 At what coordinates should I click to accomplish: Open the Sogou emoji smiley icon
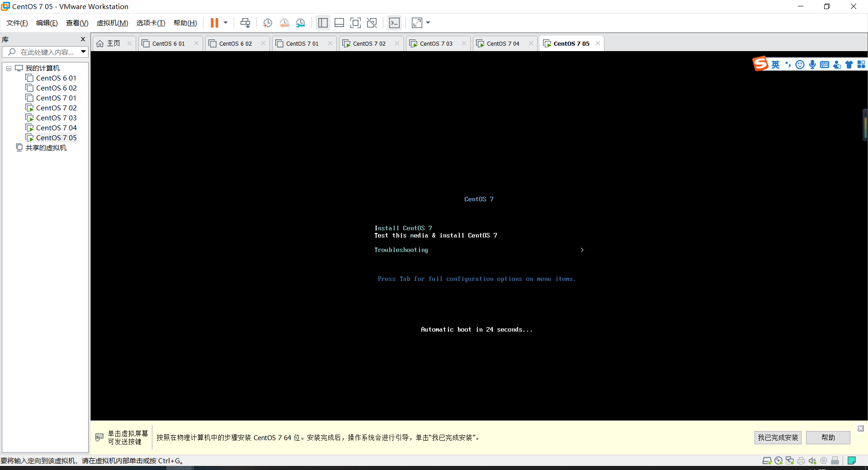tap(800, 65)
